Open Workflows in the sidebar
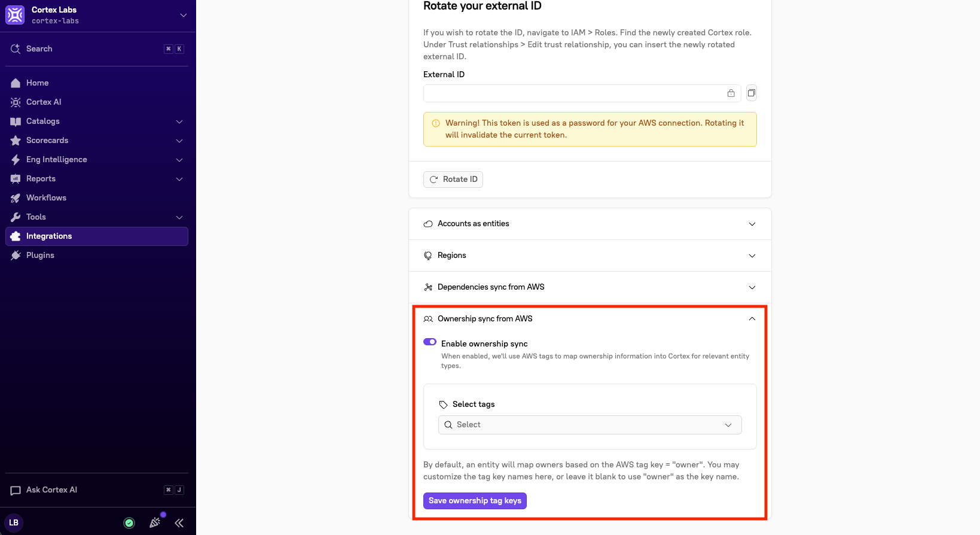980x535 pixels. 97,197
